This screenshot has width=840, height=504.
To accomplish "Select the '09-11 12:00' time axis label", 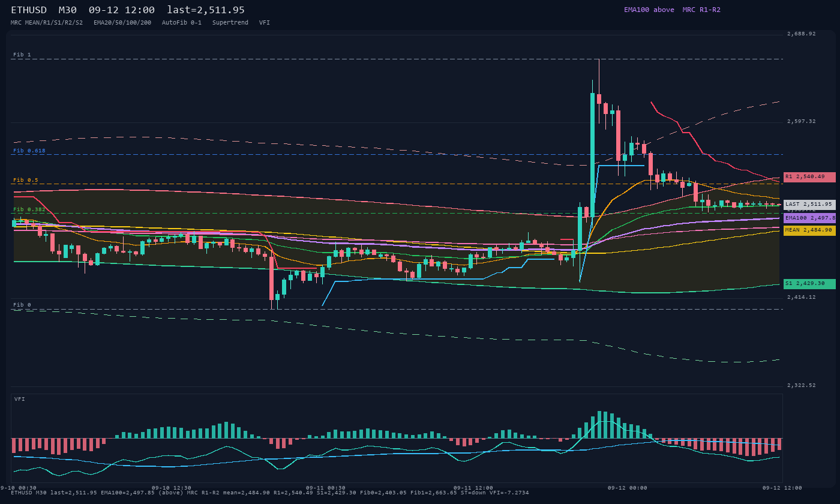I will click(473, 488).
